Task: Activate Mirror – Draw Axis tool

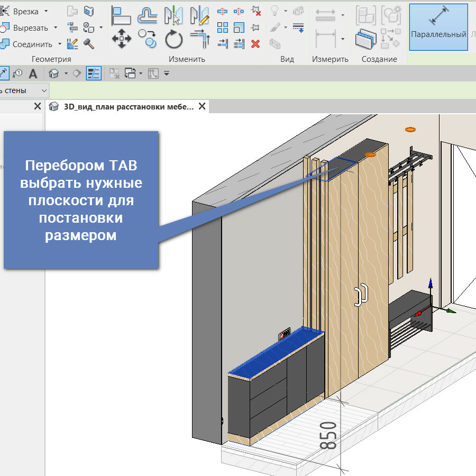Action: coord(200,15)
